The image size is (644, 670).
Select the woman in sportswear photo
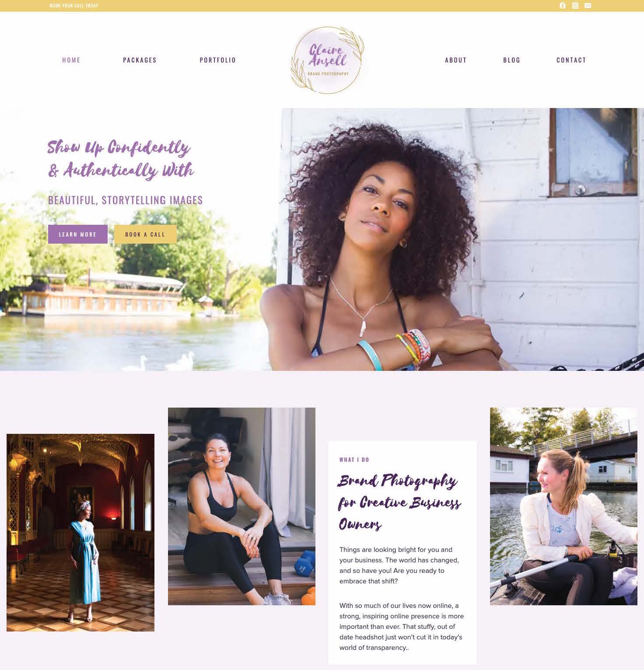tap(241, 506)
